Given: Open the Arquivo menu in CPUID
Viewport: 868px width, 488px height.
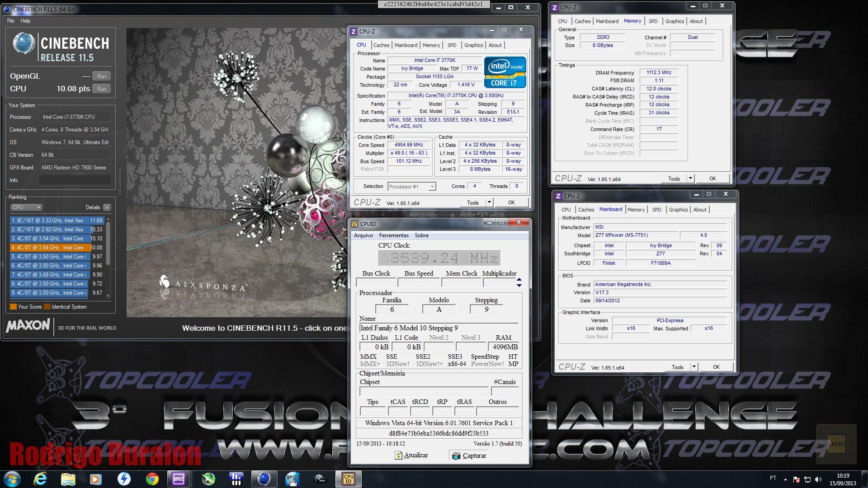Looking at the screenshot, I should tap(363, 235).
